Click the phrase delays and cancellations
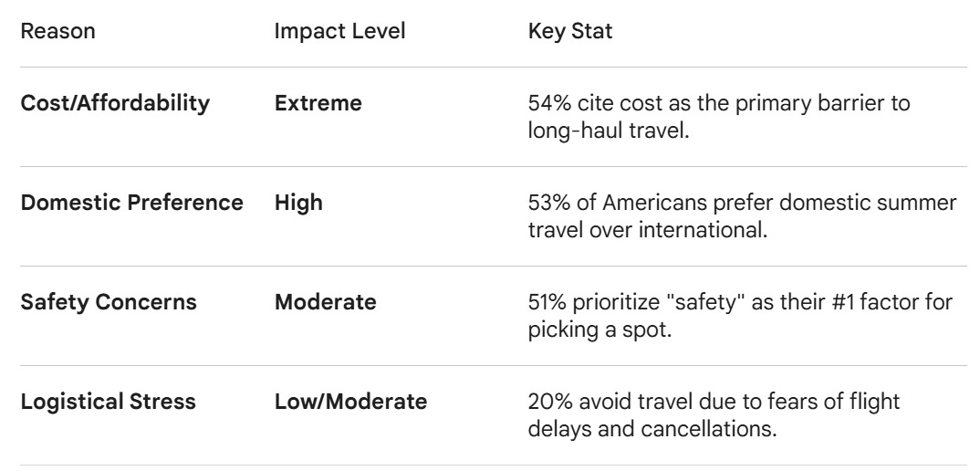 (652, 429)
